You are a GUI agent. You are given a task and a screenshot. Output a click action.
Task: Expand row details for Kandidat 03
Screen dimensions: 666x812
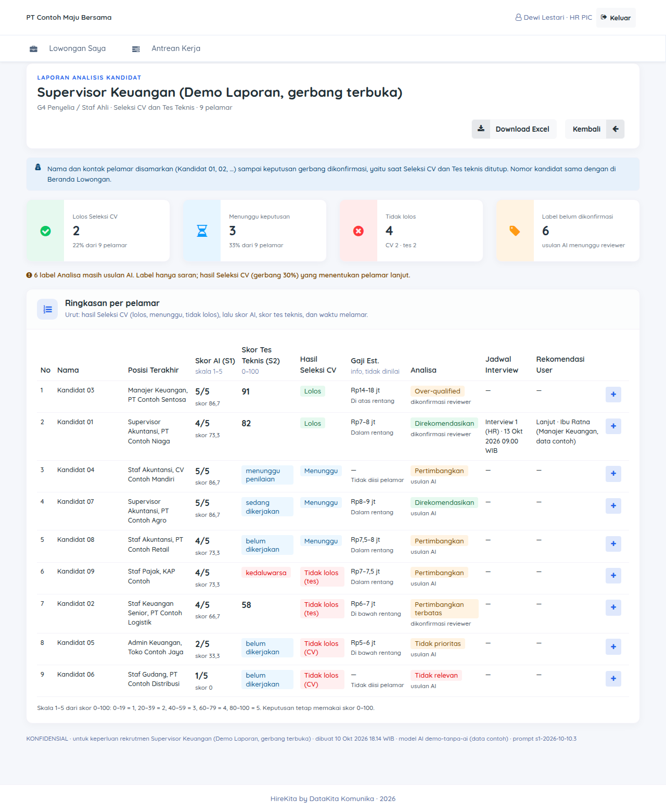613,395
